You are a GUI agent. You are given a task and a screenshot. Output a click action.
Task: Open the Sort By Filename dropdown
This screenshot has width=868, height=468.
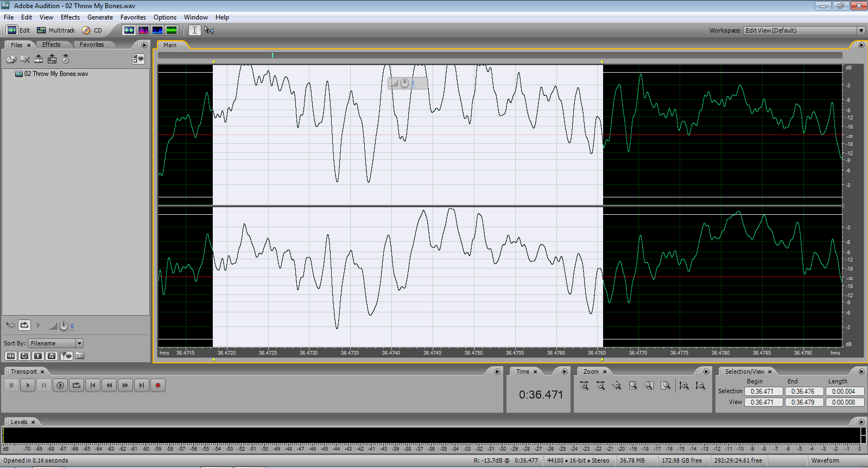coord(79,343)
